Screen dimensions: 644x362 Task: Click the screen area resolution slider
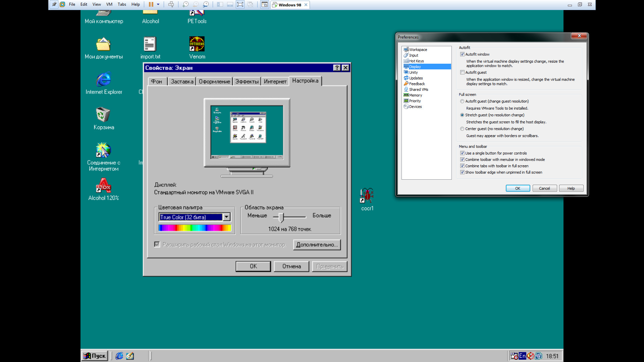coord(281,217)
